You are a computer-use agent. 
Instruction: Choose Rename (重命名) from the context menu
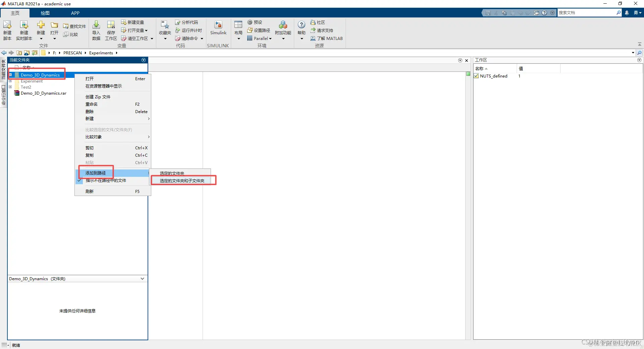point(112,104)
